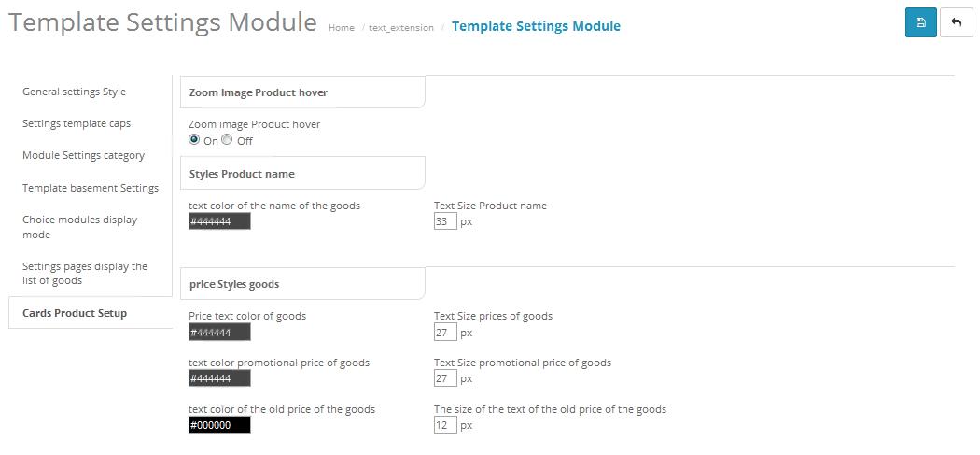Open Settings template caps tab
The width and height of the screenshot is (980, 455).
click(x=77, y=124)
